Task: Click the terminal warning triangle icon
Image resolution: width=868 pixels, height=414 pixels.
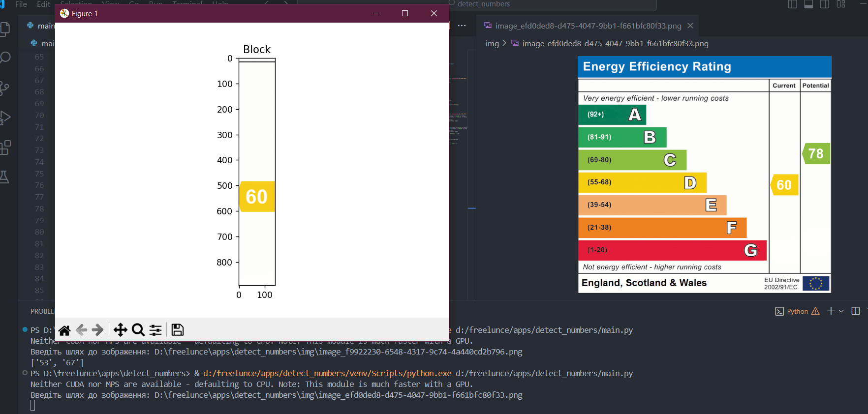Action: [x=815, y=311]
